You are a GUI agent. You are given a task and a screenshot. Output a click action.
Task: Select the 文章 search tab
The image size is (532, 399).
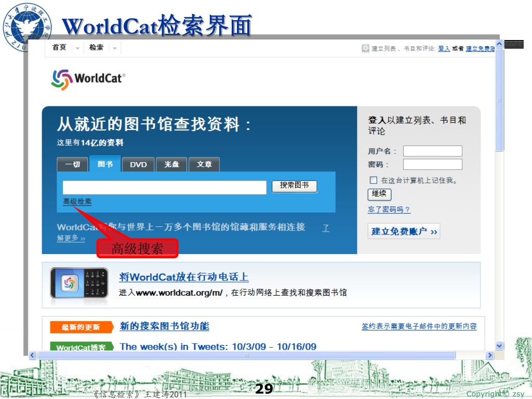tap(204, 165)
